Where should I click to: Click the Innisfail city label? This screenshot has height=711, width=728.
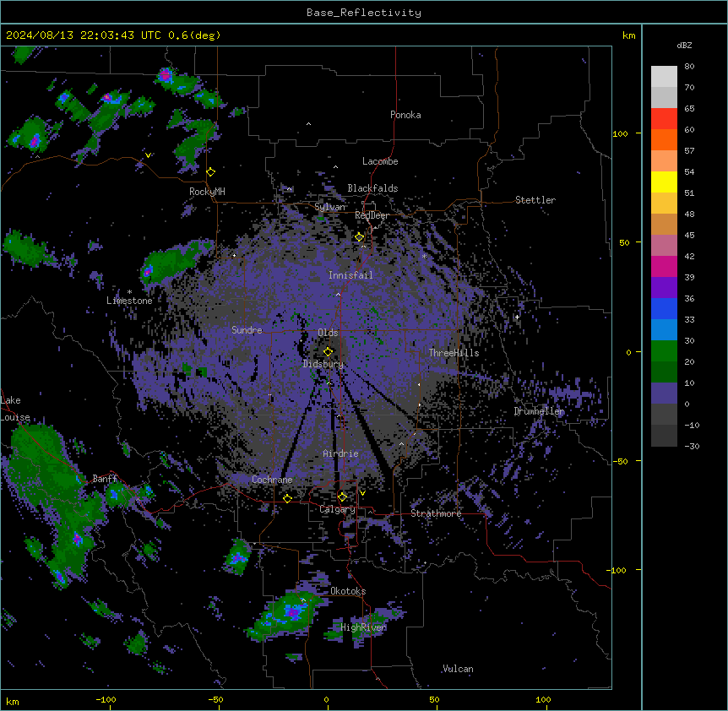[x=350, y=275]
